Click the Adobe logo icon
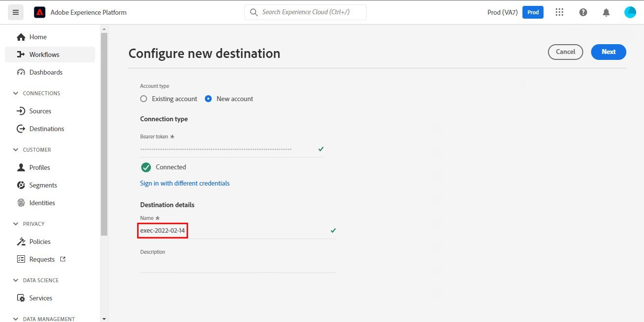This screenshot has width=644, height=322. pos(40,12)
